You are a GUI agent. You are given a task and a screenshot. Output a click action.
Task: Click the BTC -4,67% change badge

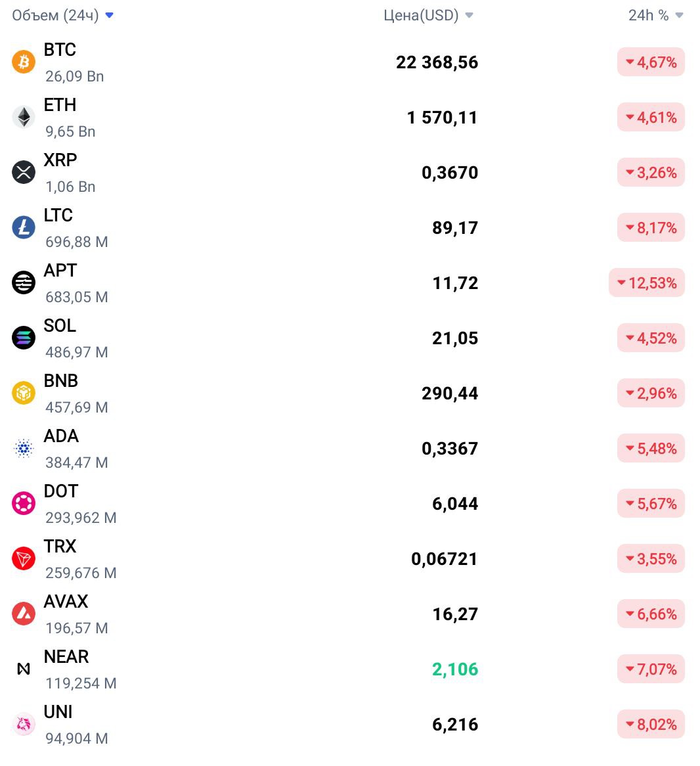[651, 62]
